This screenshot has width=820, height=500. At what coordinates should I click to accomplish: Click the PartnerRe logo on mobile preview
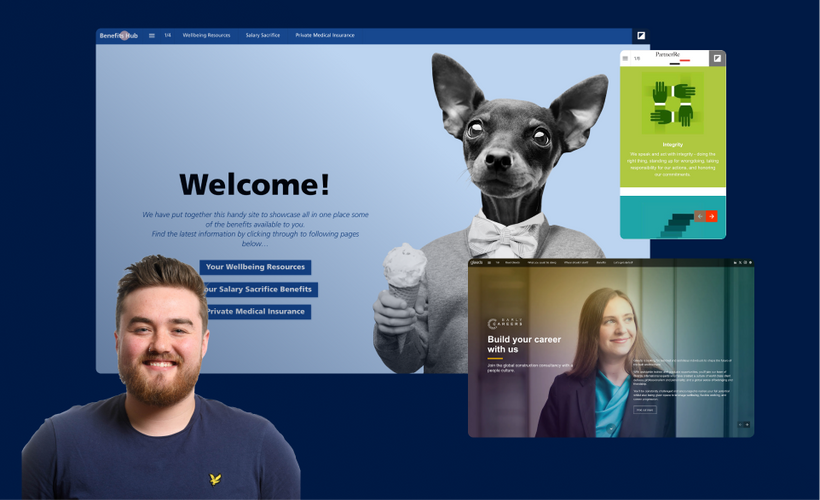click(669, 55)
